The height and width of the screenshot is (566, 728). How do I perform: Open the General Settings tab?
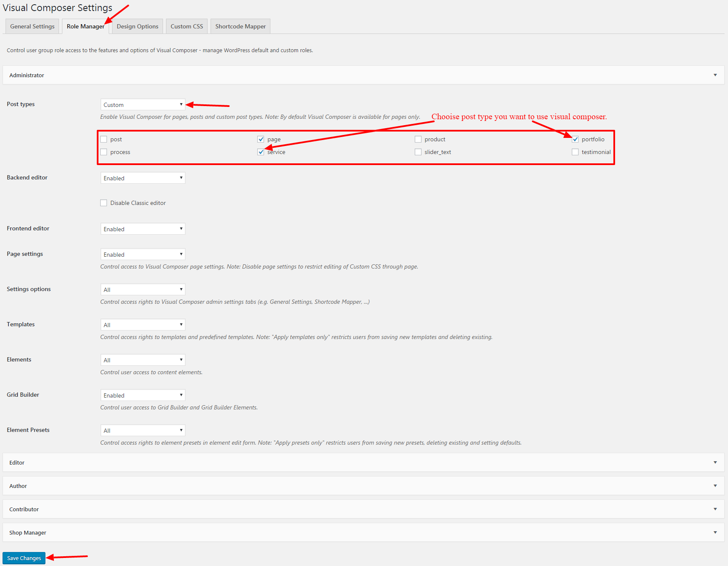[32, 26]
